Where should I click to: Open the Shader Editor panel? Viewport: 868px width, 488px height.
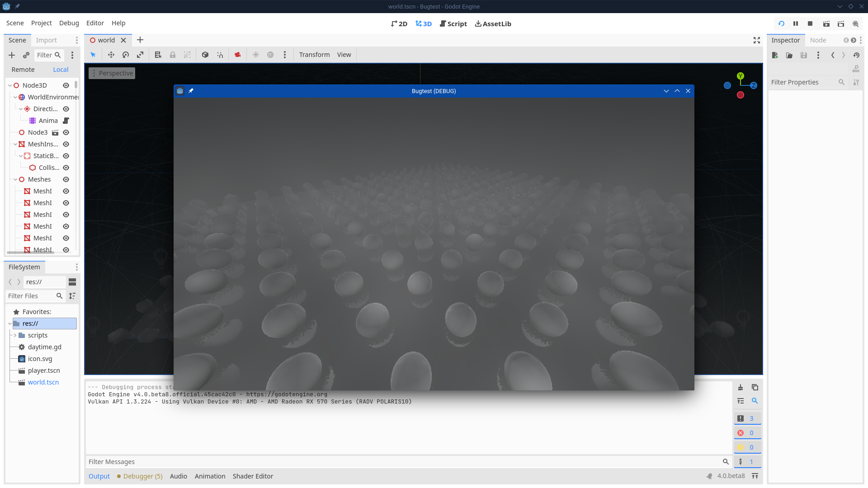253,476
